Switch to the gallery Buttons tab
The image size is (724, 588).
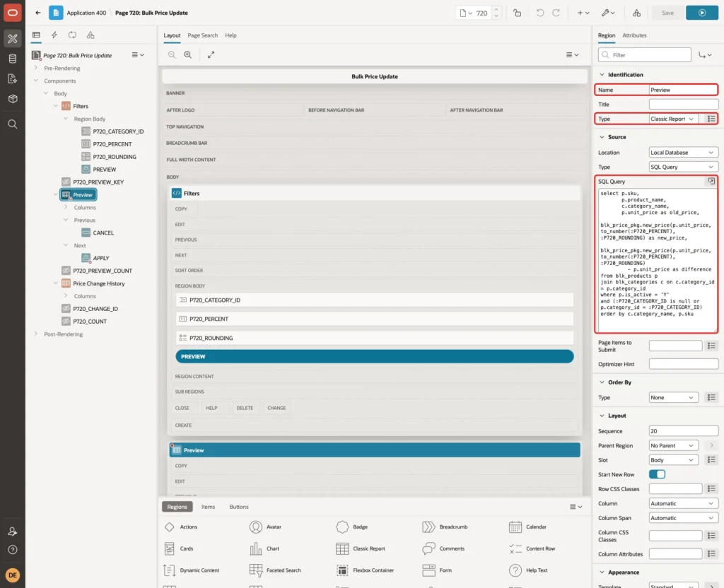tap(239, 507)
